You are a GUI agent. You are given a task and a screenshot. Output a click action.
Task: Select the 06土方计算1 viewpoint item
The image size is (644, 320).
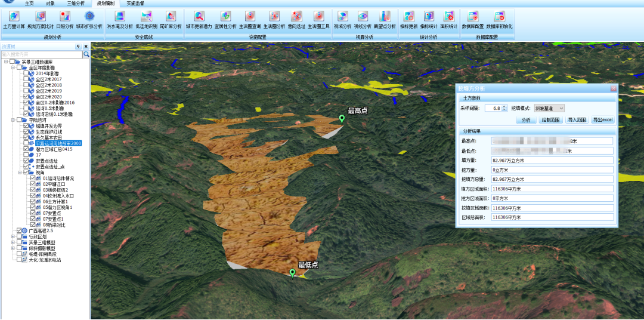55,202
